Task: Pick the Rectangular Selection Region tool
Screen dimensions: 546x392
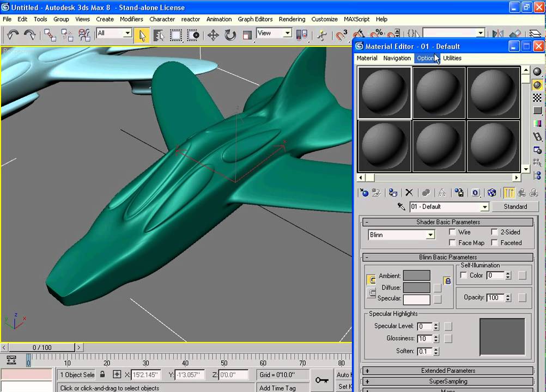Action: [x=176, y=35]
